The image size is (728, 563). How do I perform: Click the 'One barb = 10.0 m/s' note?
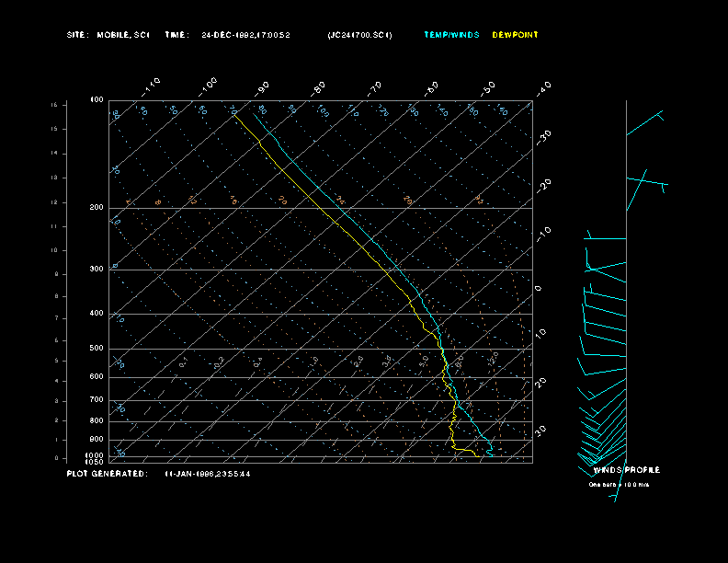[619, 485]
